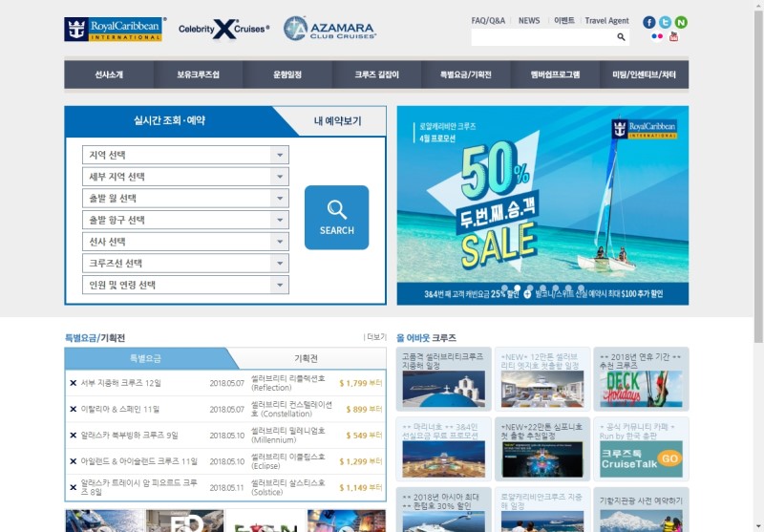
Task: Select the last banner carousel dot
Action: [581, 287]
